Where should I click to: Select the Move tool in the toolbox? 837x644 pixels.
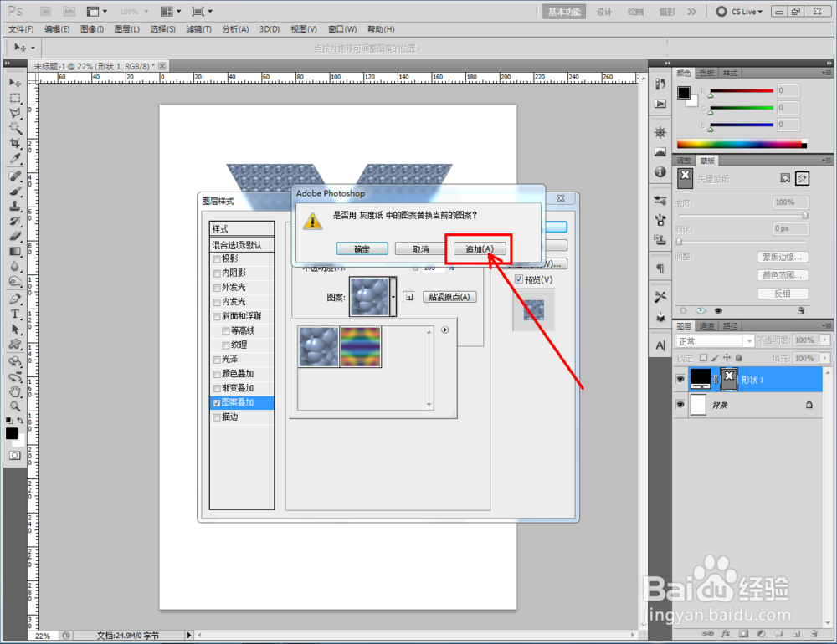click(x=15, y=83)
